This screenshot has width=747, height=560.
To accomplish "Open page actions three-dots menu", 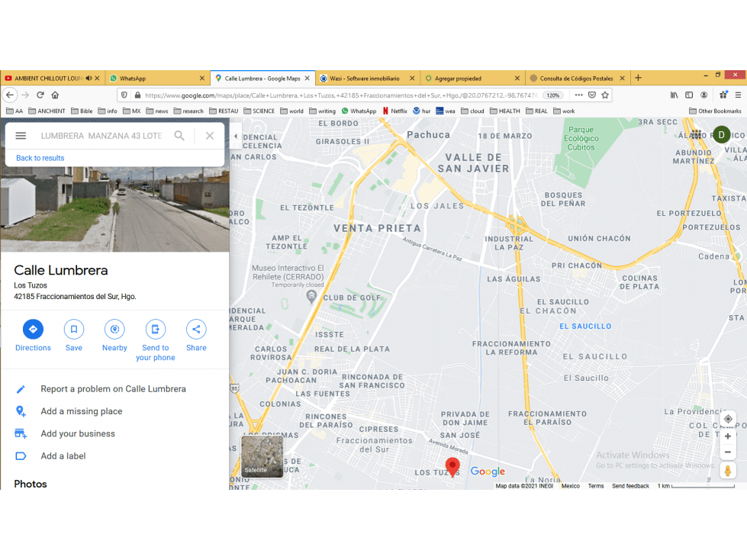I will point(578,95).
